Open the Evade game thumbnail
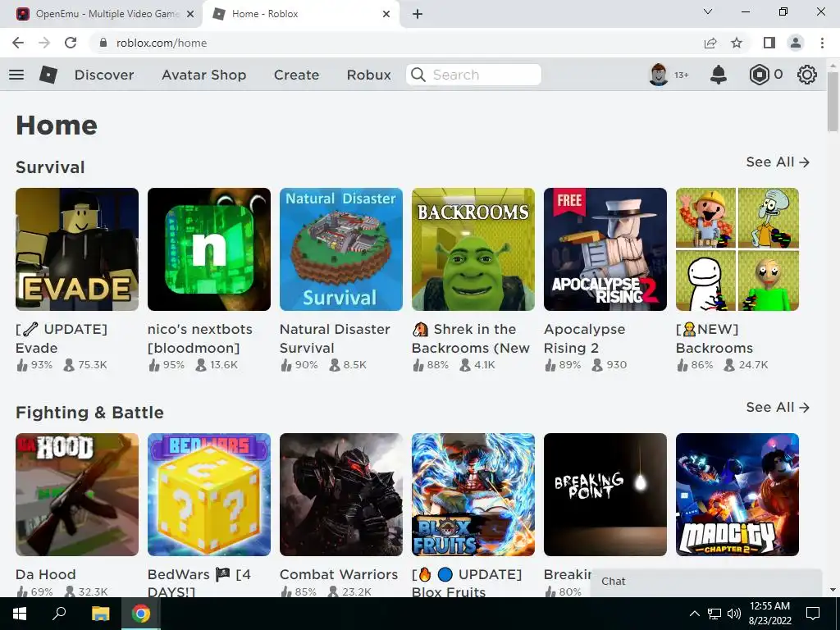Screen dimensions: 840x630 coord(77,249)
